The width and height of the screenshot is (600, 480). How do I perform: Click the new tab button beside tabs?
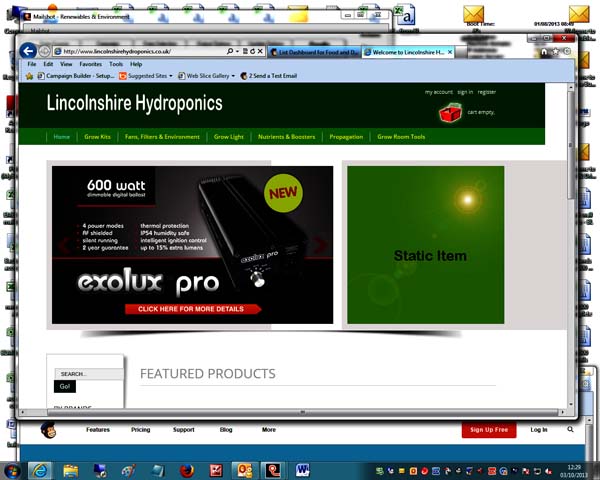pos(460,52)
